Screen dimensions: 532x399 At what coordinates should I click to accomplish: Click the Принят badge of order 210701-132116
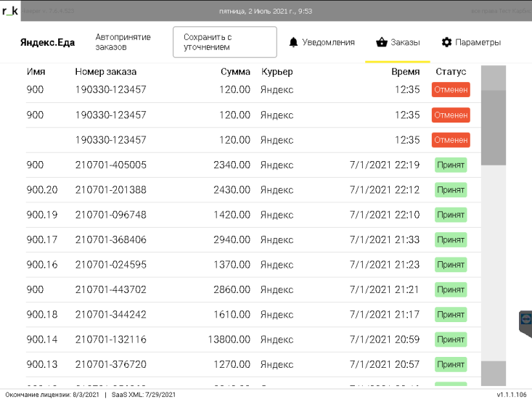[x=451, y=340]
